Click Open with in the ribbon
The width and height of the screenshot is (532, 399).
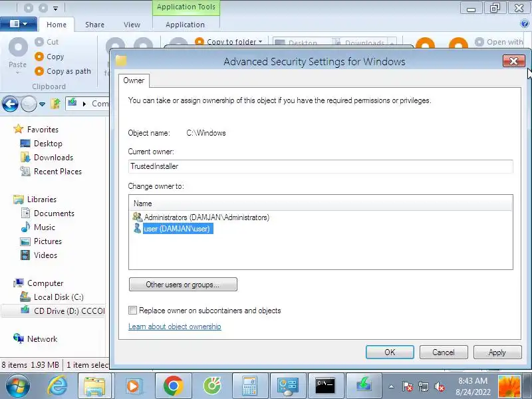(499, 42)
